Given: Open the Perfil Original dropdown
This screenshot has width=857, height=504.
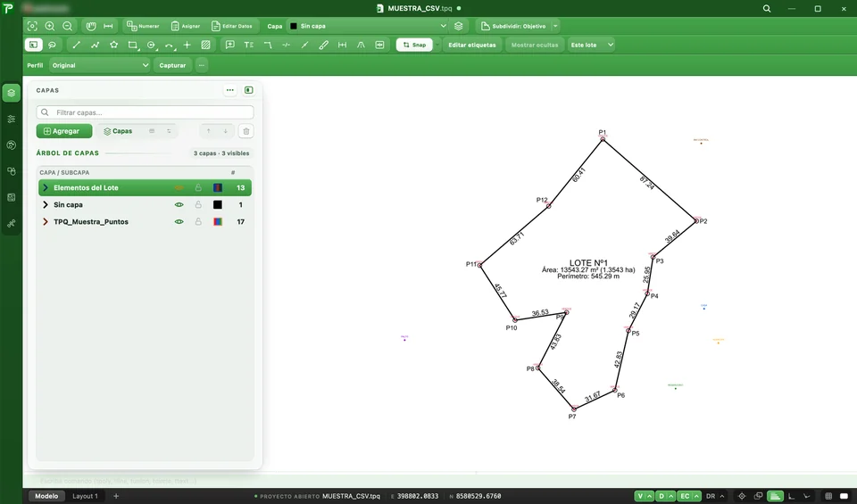Looking at the screenshot, I should point(99,65).
